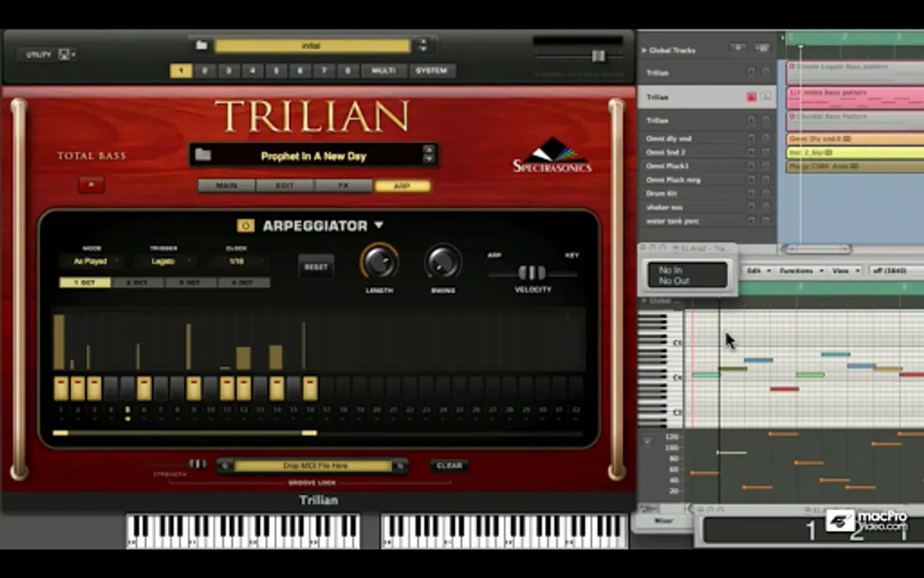Toggle arpeggiator step 16

click(310, 389)
